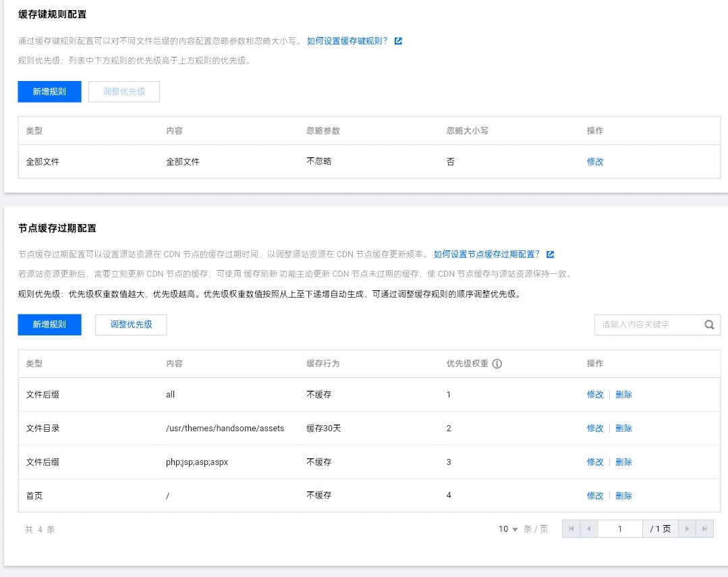
Task: Click 新增规则 under 节点缓存过期配置
Action: click(49, 325)
